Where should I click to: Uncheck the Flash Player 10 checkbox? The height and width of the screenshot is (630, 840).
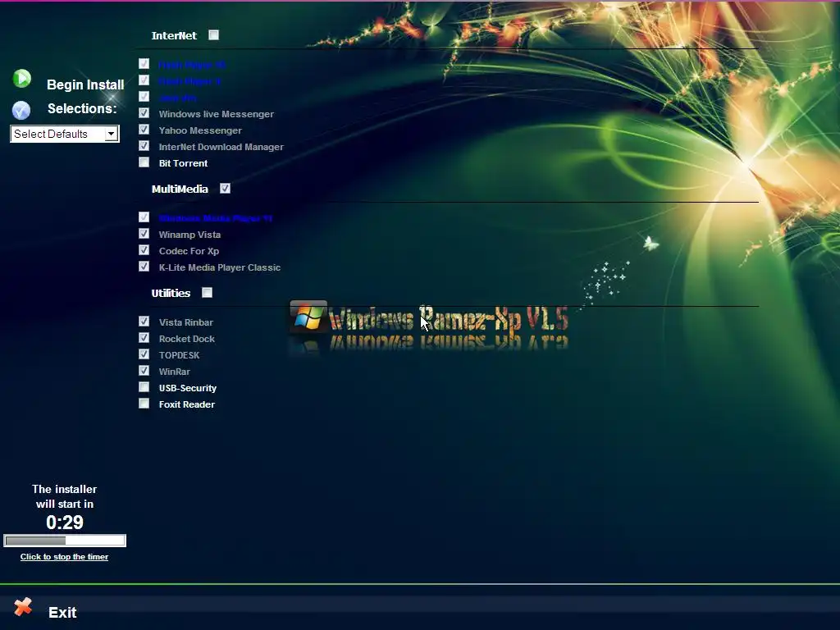click(144, 64)
